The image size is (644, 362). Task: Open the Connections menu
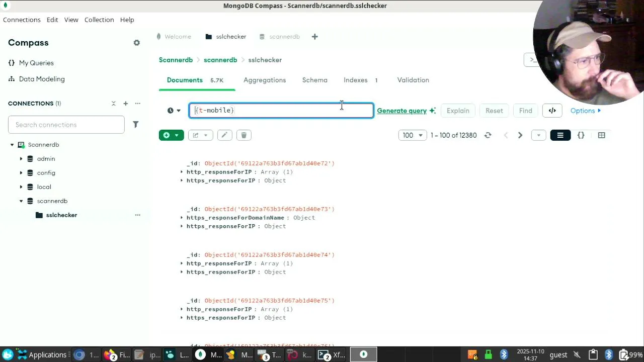tap(22, 20)
